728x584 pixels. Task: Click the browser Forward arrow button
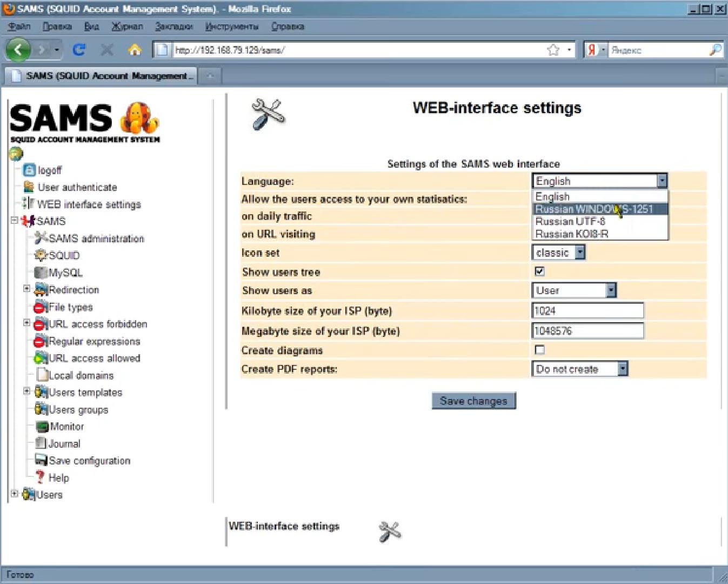[x=41, y=50]
